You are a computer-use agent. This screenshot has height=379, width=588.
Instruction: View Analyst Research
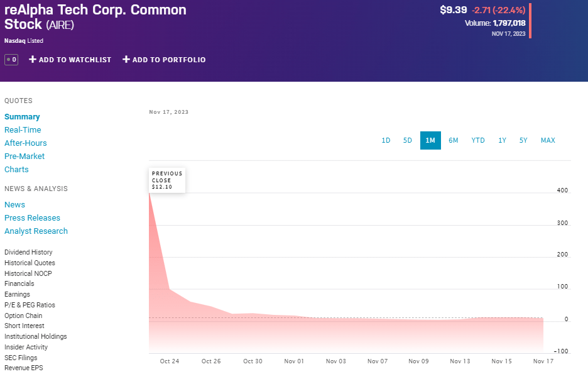click(36, 231)
